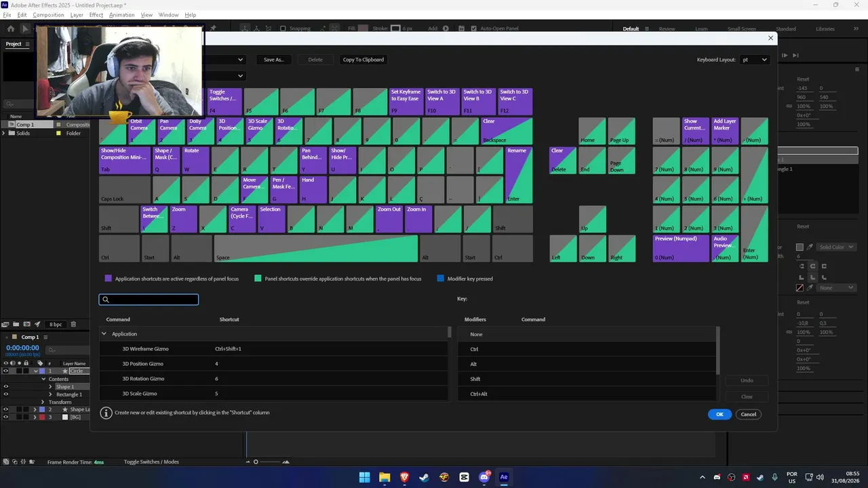This screenshot has height=488, width=868.
Task: Toggle the lock switch on the BG layer
Action: tap(27, 417)
